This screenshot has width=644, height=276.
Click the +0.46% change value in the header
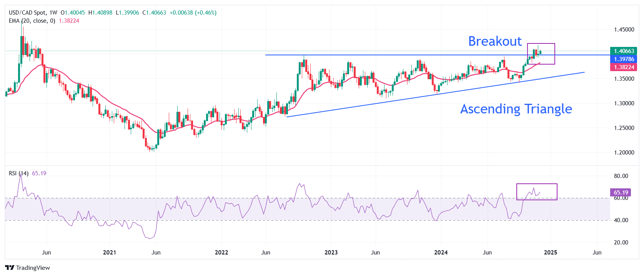point(206,13)
